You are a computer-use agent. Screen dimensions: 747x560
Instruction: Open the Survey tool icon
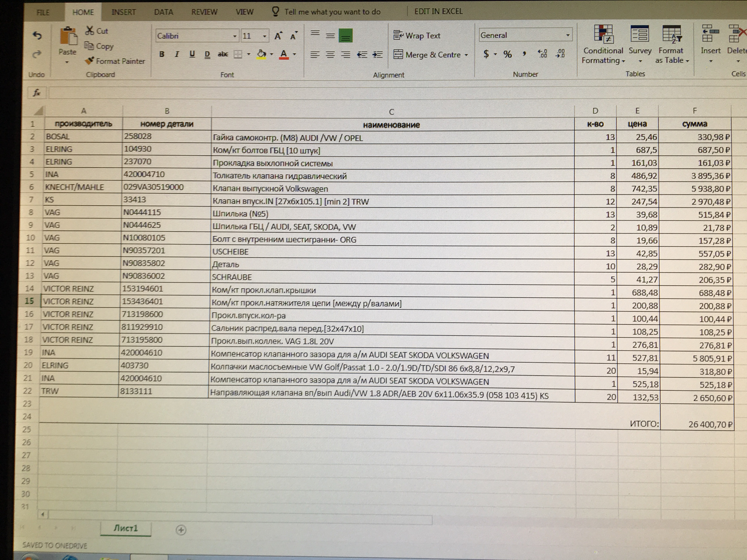639,34
